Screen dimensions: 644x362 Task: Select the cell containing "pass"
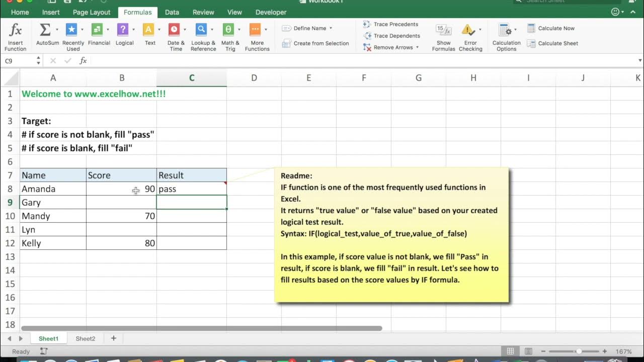pos(192,189)
